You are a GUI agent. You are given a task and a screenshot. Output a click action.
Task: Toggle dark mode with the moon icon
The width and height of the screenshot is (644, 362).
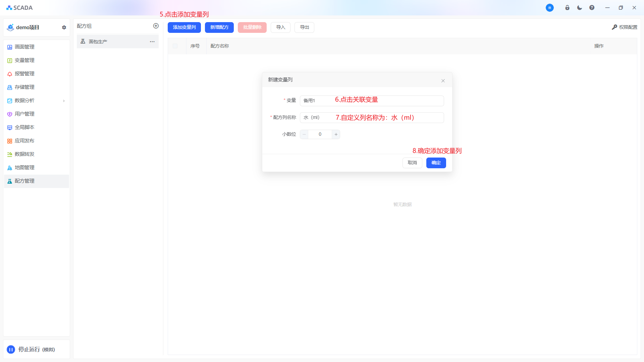tap(580, 8)
